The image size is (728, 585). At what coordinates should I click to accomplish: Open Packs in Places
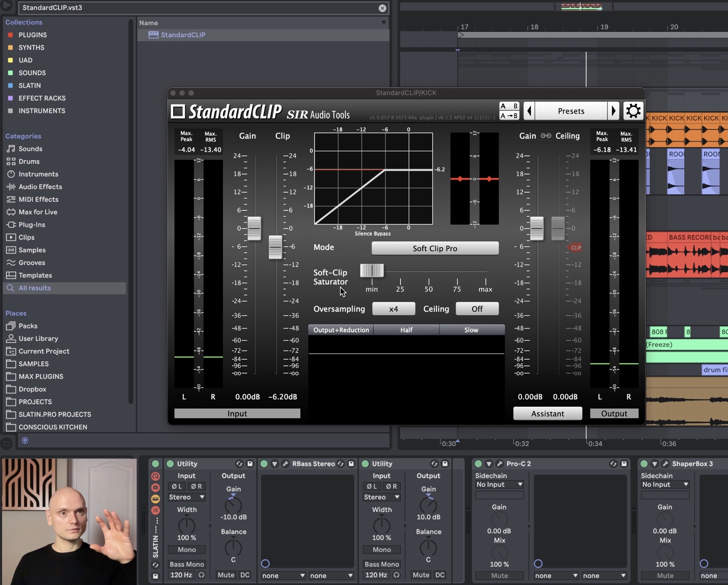tap(28, 326)
